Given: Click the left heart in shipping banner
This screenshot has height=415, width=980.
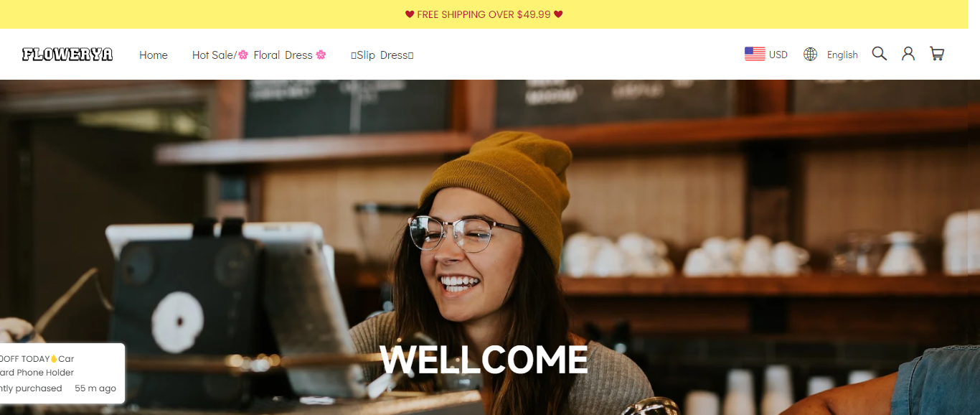Looking at the screenshot, I should tap(410, 14).
